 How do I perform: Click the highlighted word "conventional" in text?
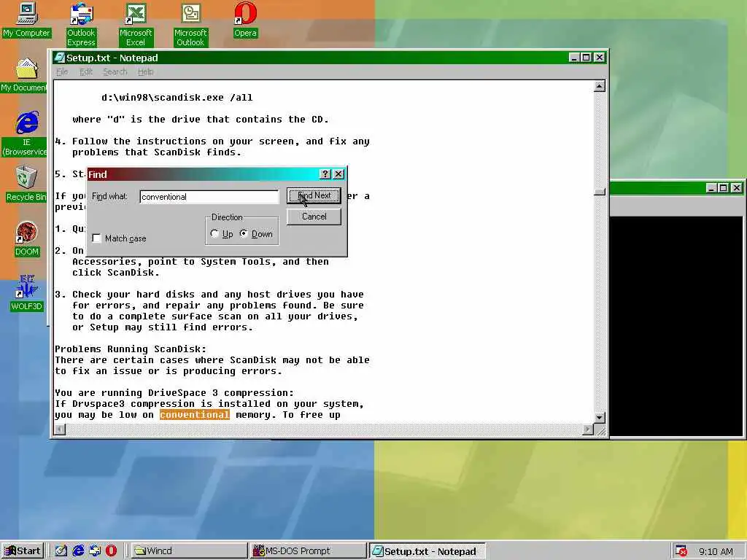(x=194, y=415)
